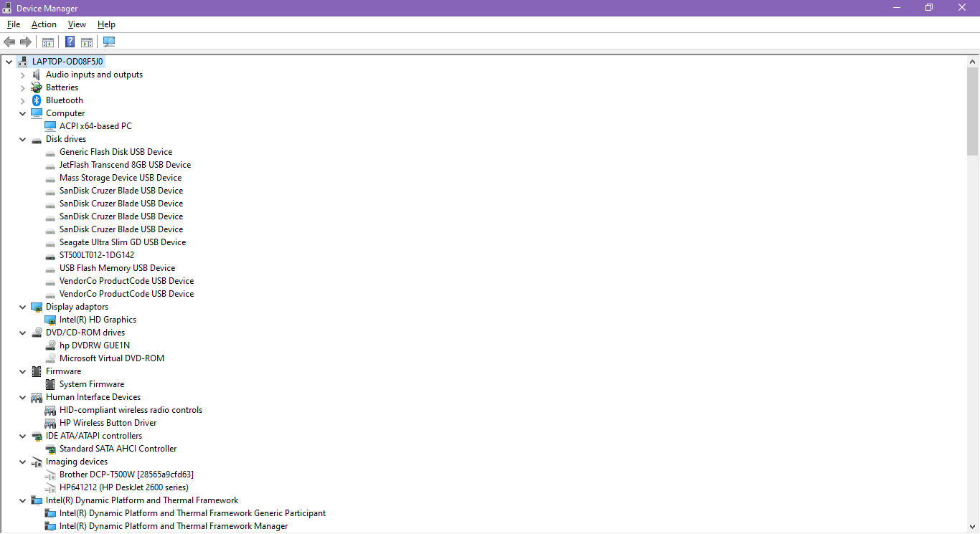Expand the Bluetooth node

click(23, 100)
